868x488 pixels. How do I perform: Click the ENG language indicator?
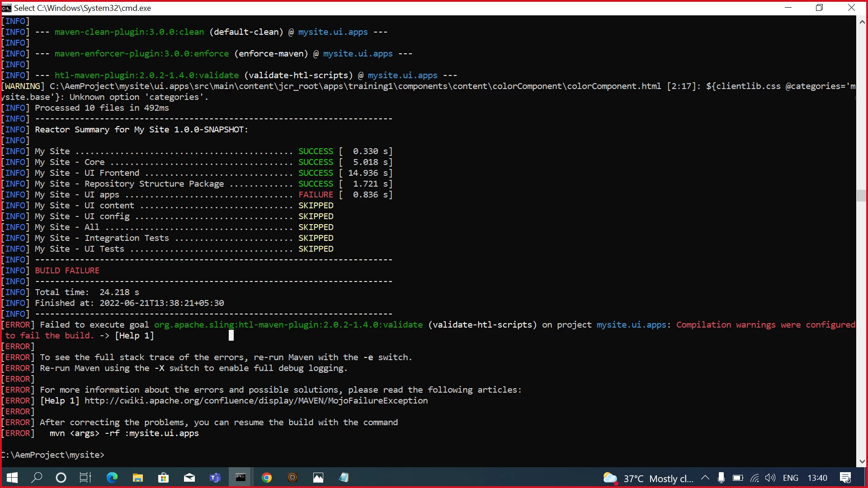pos(790,478)
